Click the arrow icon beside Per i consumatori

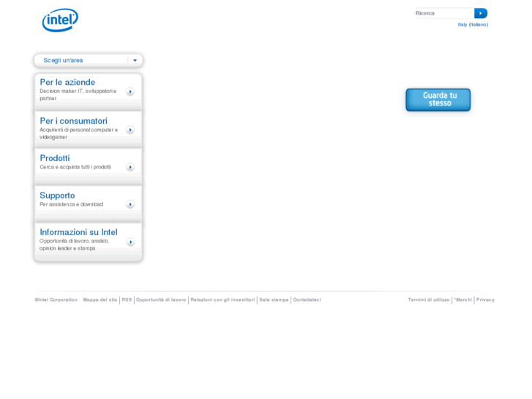pos(130,130)
